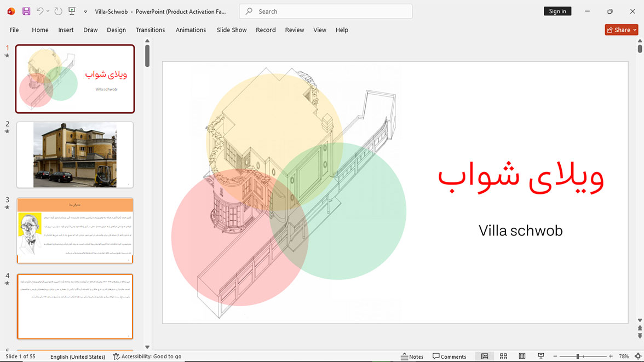Screen dimensions: 644x362
Task: Select slide 4 thumbnail with text
Action: pos(75,307)
